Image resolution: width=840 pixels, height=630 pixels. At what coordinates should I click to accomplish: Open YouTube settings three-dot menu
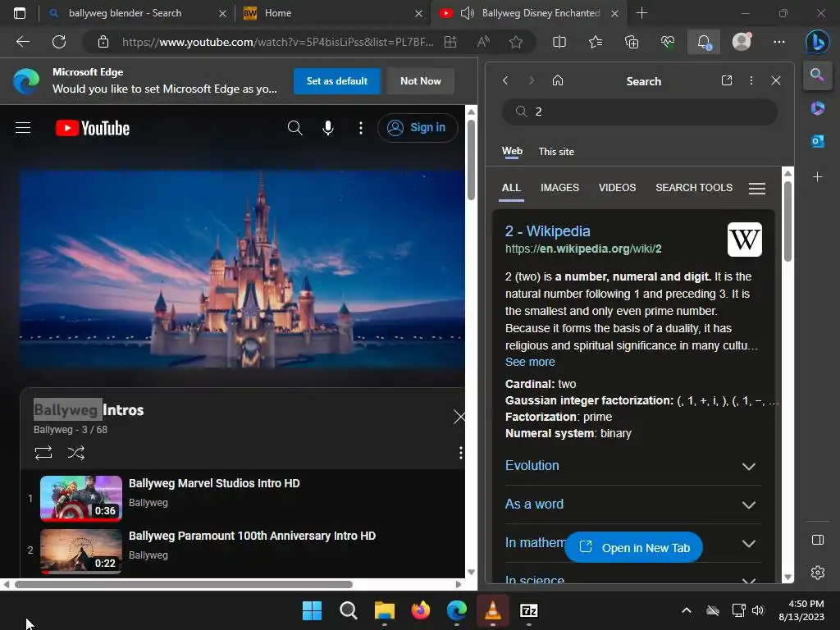coord(361,127)
